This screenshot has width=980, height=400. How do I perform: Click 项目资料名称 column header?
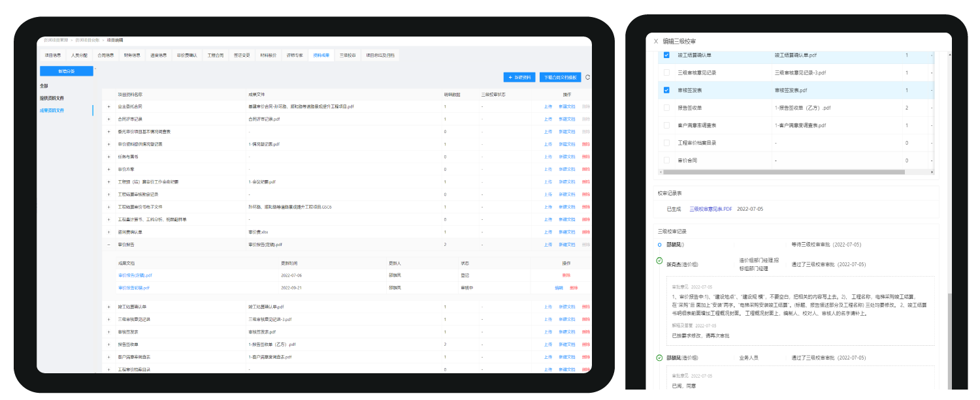[129, 94]
